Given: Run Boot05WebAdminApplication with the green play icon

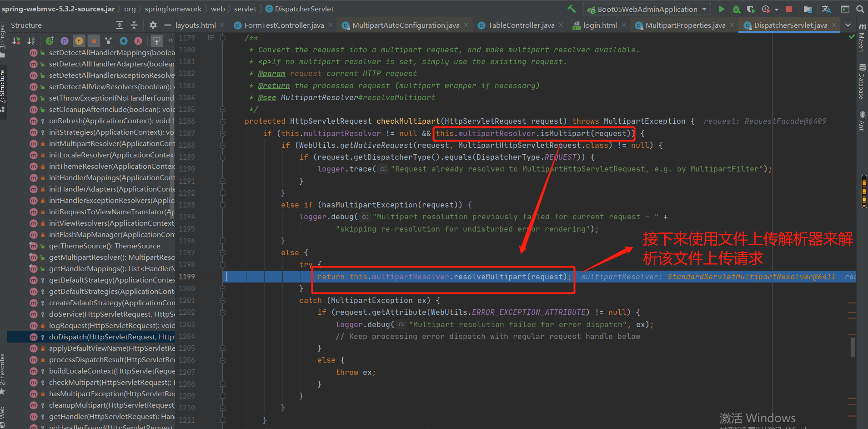Looking at the screenshot, I should (722, 9).
